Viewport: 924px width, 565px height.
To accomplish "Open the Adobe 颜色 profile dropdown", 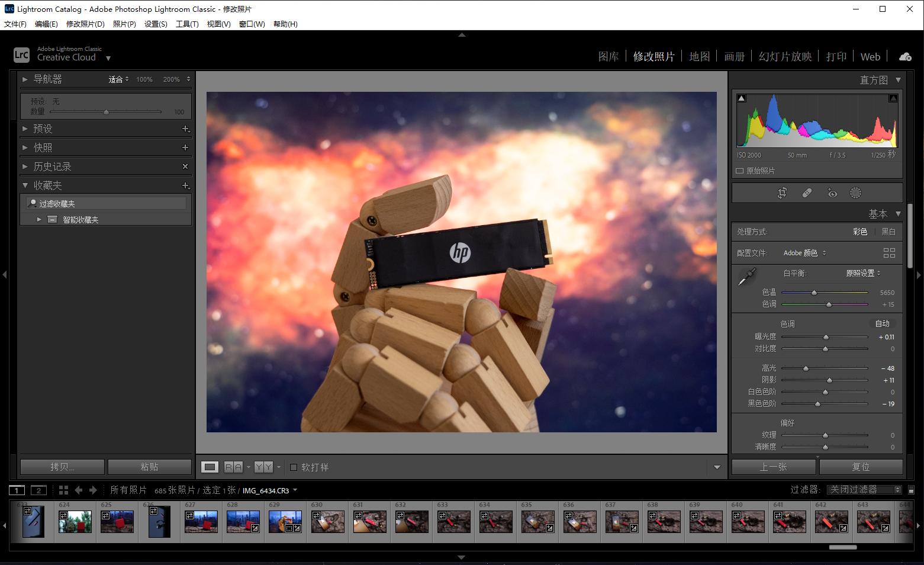I will tap(804, 252).
